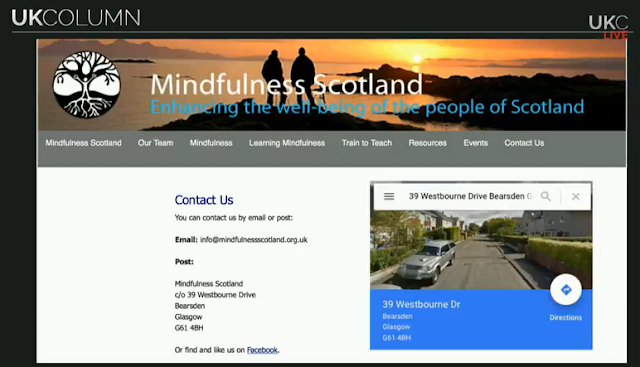The height and width of the screenshot is (367, 640).
Task: Click the UK Column logo
Action: coord(76,18)
